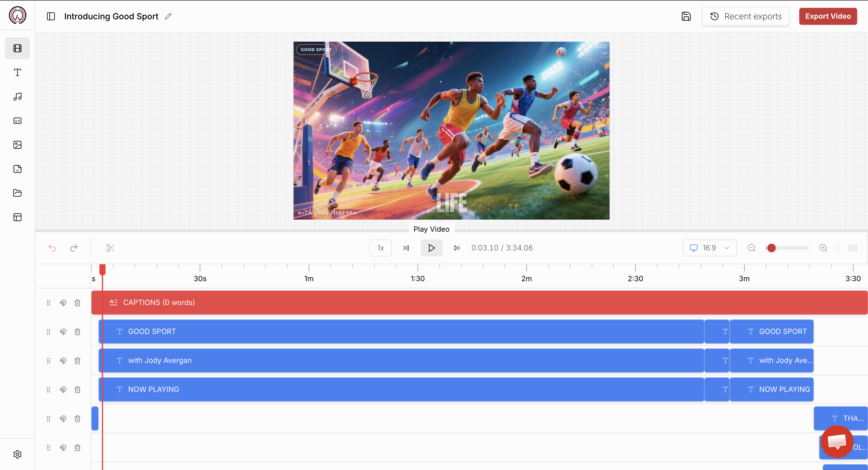
Task: Toggle the sidebar panel icon
Action: click(x=51, y=16)
